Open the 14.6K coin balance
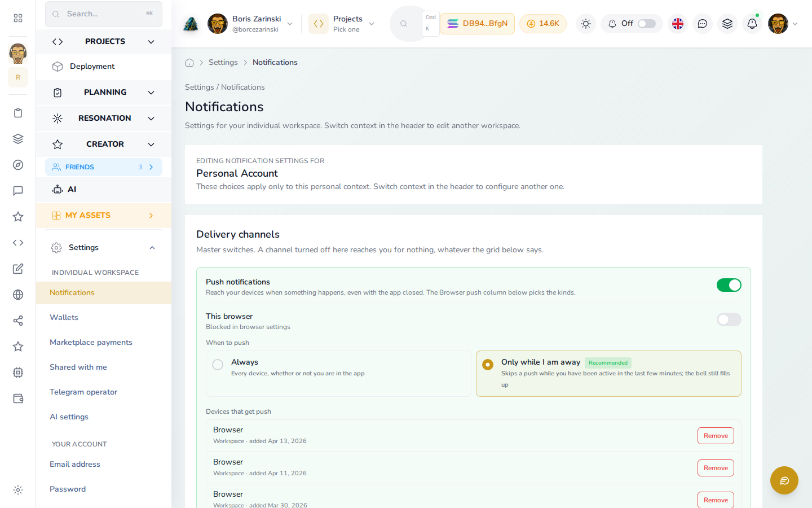The image size is (812, 508). [543, 24]
